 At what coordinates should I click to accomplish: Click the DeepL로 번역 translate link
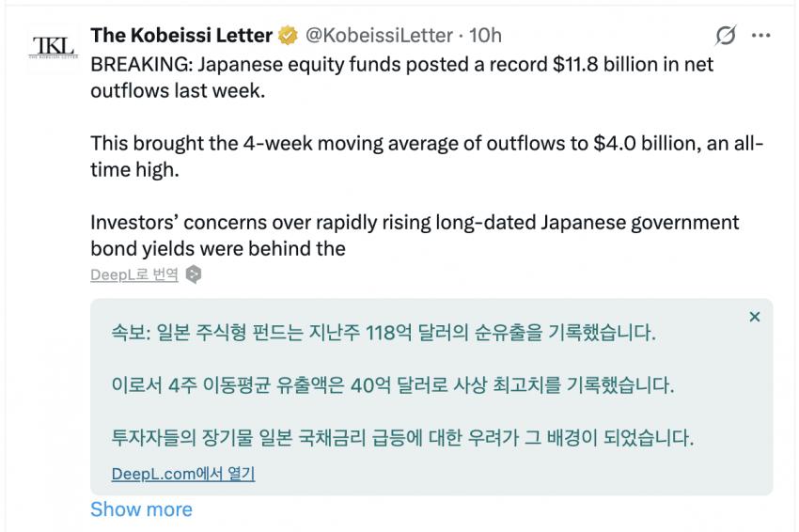point(134,274)
